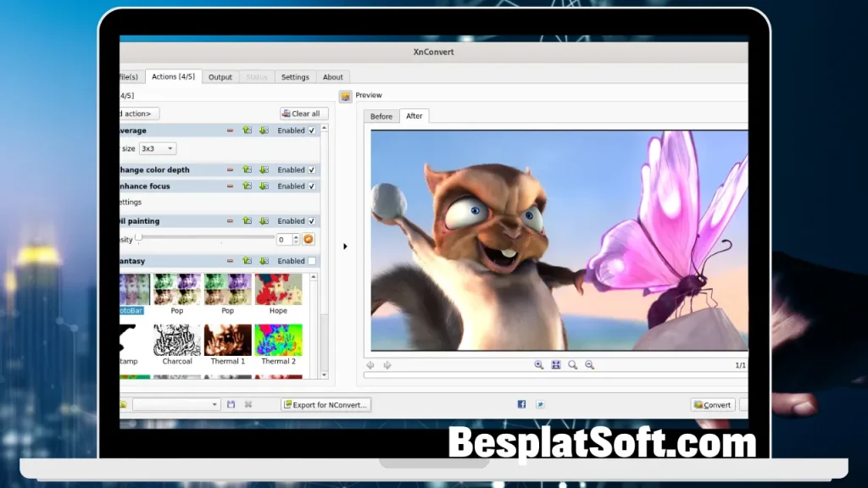Image resolution: width=868 pixels, height=488 pixels.
Task: Zoom in on the preview image
Action: [539, 364]
